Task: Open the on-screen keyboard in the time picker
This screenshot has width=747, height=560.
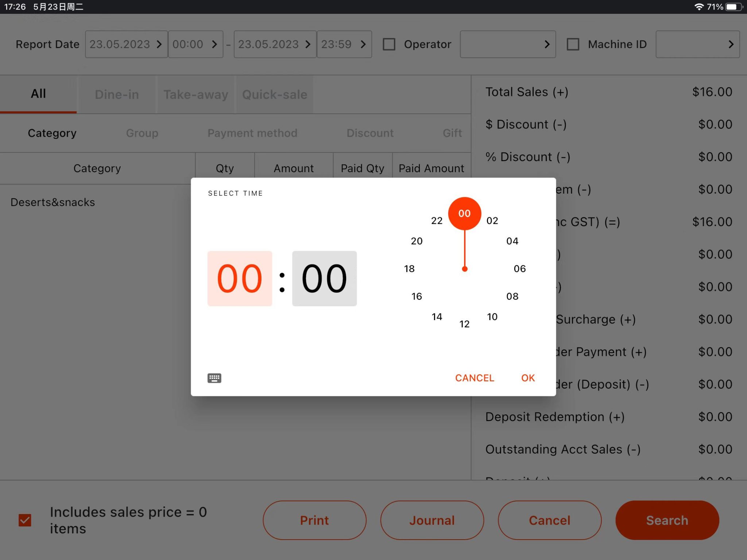Action: tap(214, 378)
